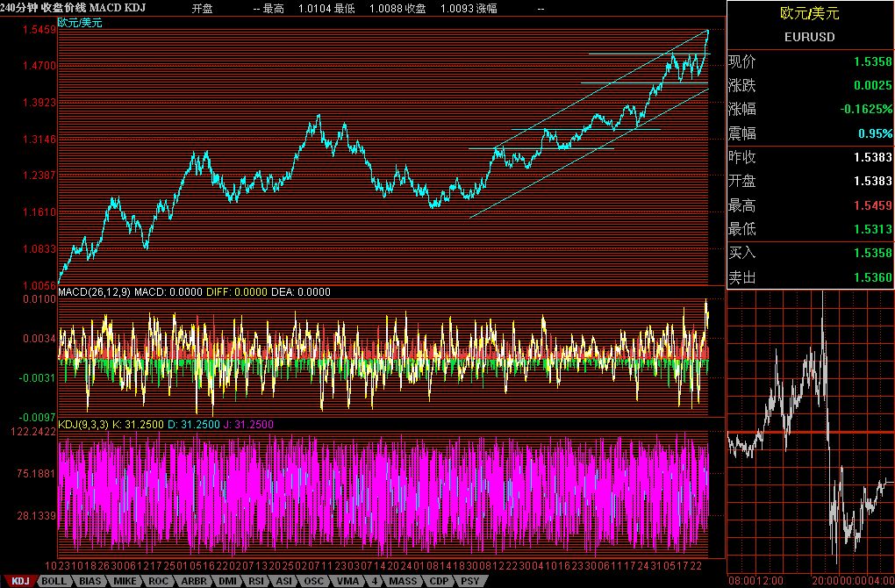Open the BIAS indicator
This screenshot has width=895, height=588.
(89, 581)
